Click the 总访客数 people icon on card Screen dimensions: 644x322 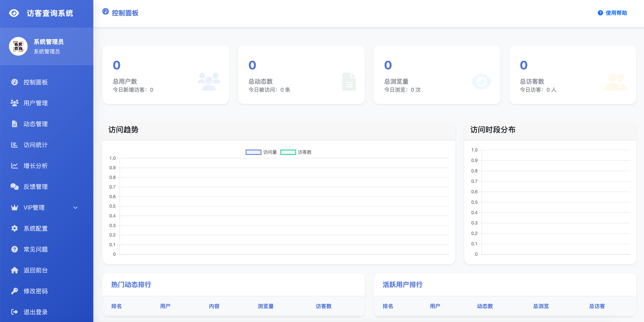pyautogui.click(x=616, y=82)
